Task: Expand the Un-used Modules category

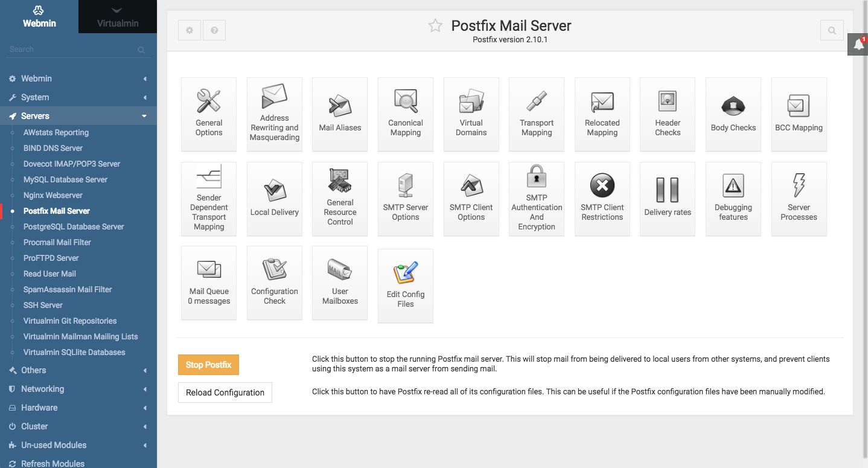Action: [x=78, y=445]
